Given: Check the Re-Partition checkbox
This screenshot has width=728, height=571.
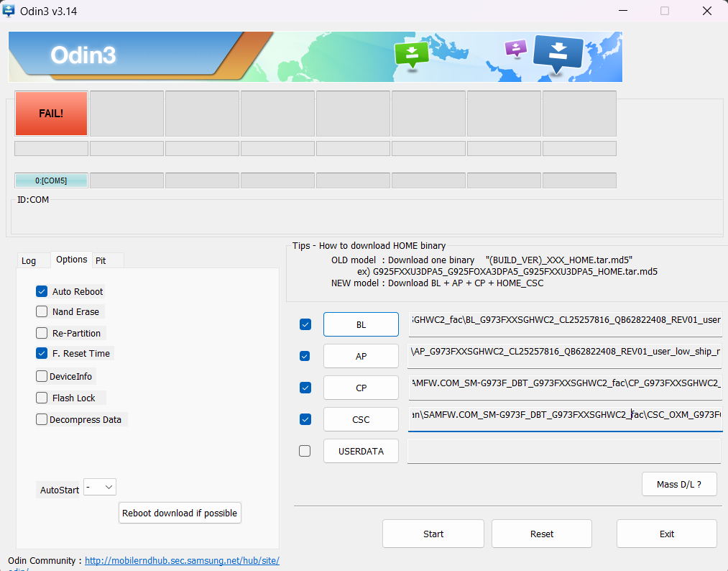Looking at the screenshot, I should point(42,334).
